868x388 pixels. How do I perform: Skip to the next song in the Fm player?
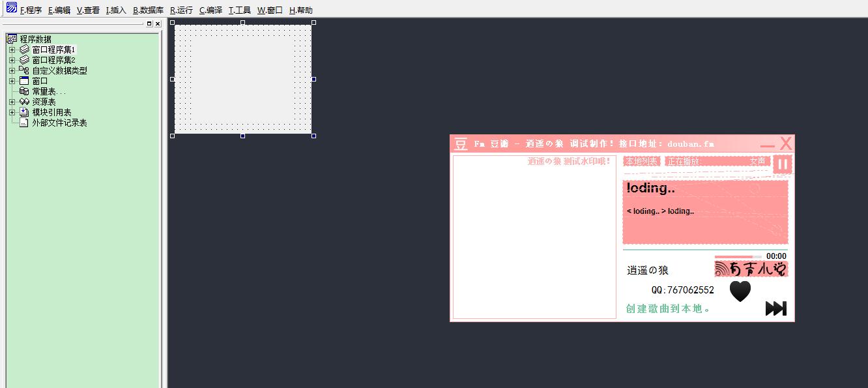pos(775,308)
